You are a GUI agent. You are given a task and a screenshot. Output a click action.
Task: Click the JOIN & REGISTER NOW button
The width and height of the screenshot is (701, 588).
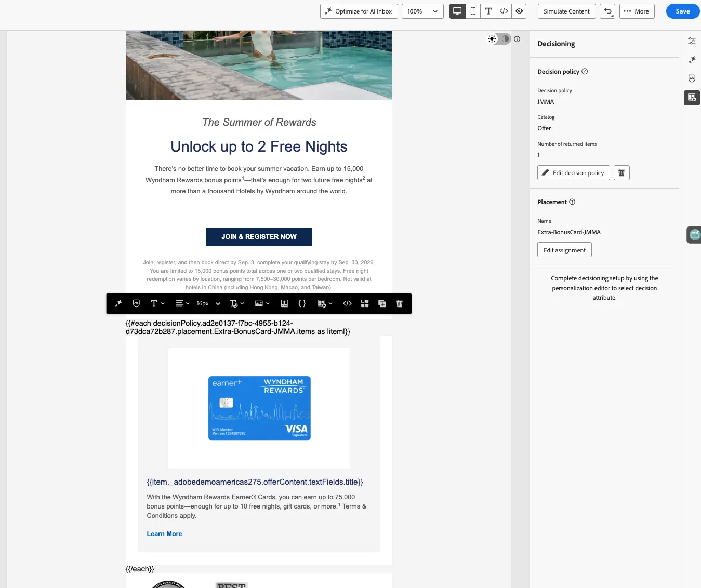pos(259,237)
